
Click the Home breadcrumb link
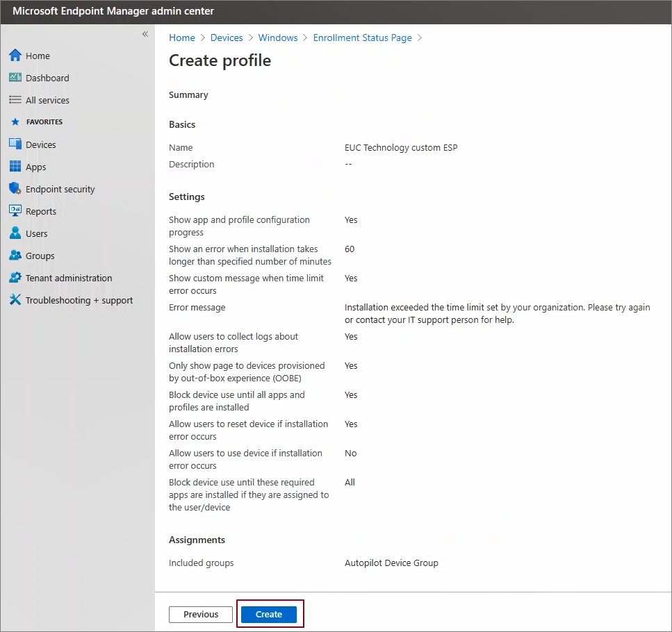pos(181,38)
